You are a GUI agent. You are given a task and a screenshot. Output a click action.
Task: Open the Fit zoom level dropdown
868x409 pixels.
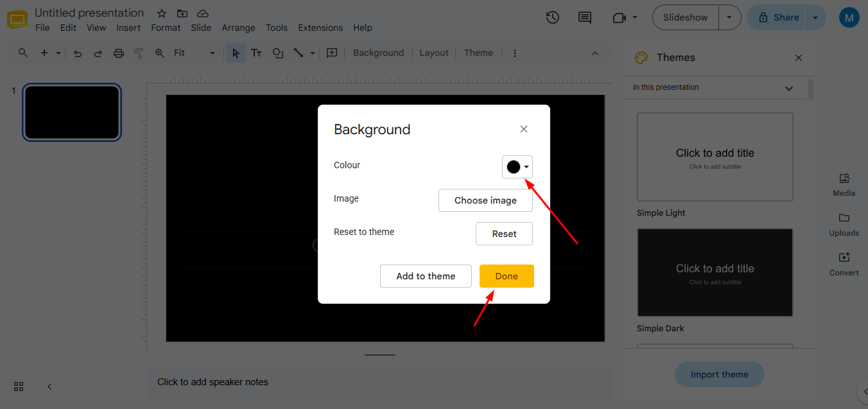pos(194,53)
